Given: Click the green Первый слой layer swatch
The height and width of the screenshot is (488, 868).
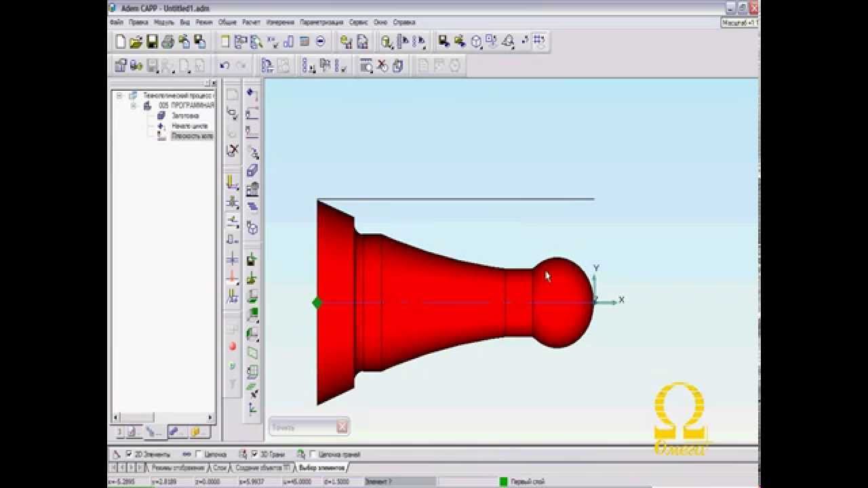Looking at the screenshot, I should [503, 482].
